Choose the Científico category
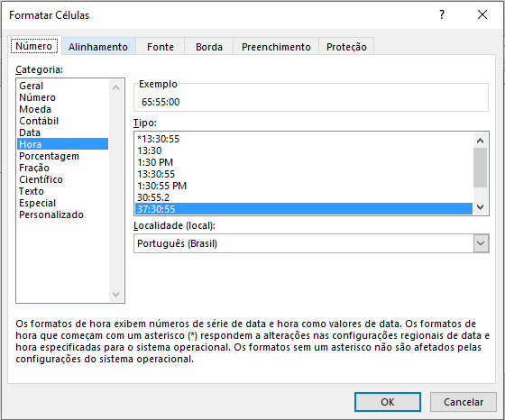505x420 pixels. 62,179
